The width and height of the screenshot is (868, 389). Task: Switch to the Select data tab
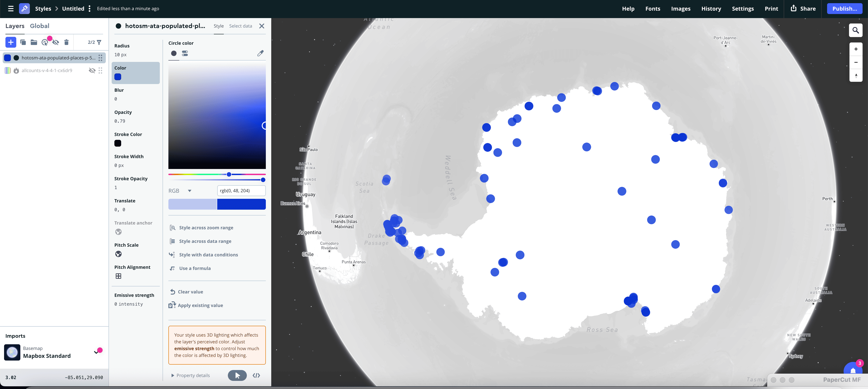(240, 26)
